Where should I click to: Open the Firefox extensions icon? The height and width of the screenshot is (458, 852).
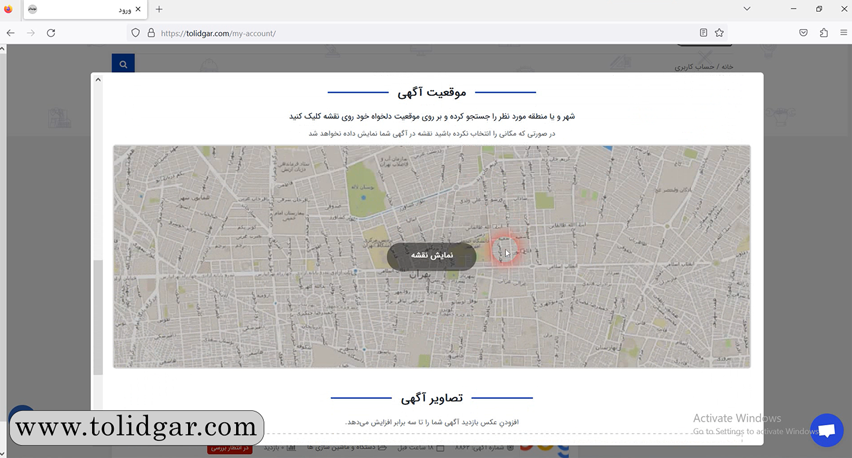pos(824,33)
